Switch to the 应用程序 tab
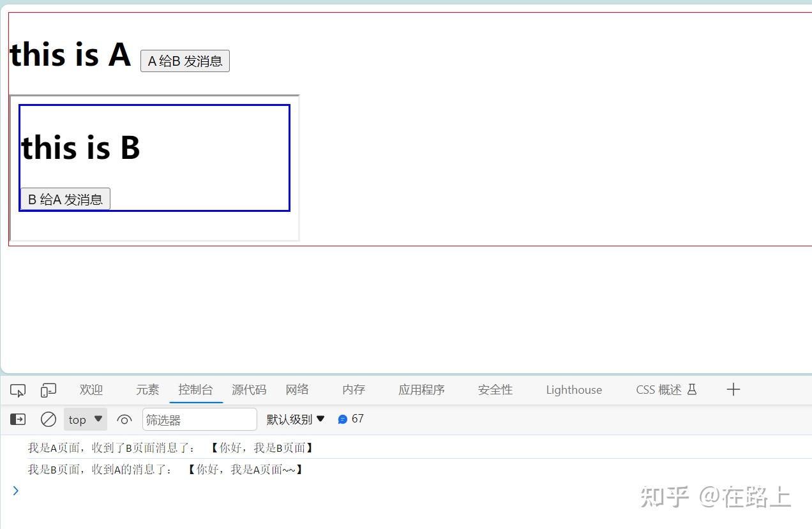Viewport: 812px width, 529px height. (421, 390)
